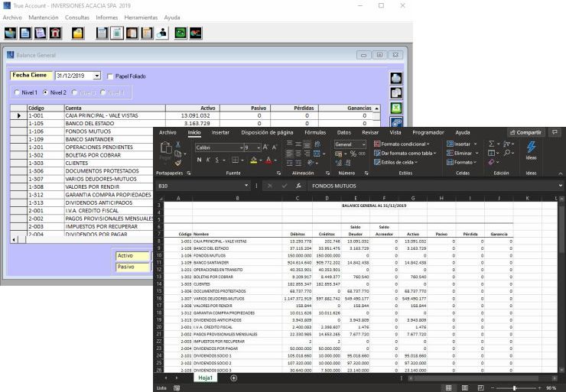Click the person-at-desk toolbar icon in True Account

(x=162, y=33)
